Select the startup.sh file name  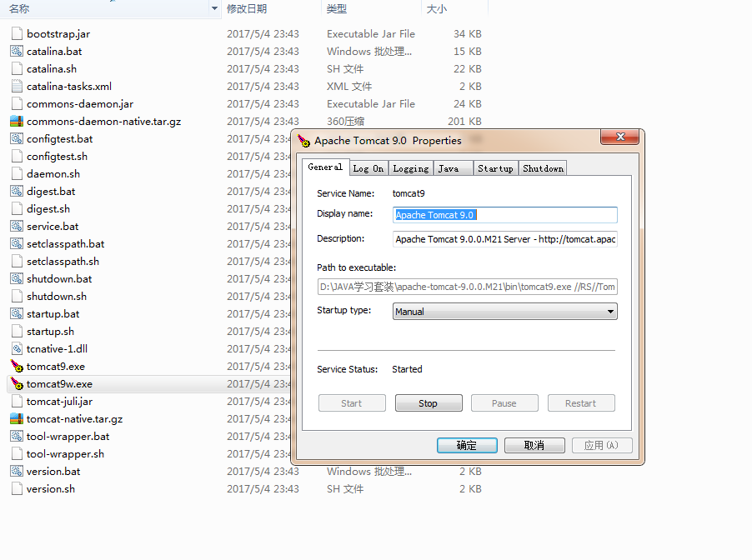point(50,332)
